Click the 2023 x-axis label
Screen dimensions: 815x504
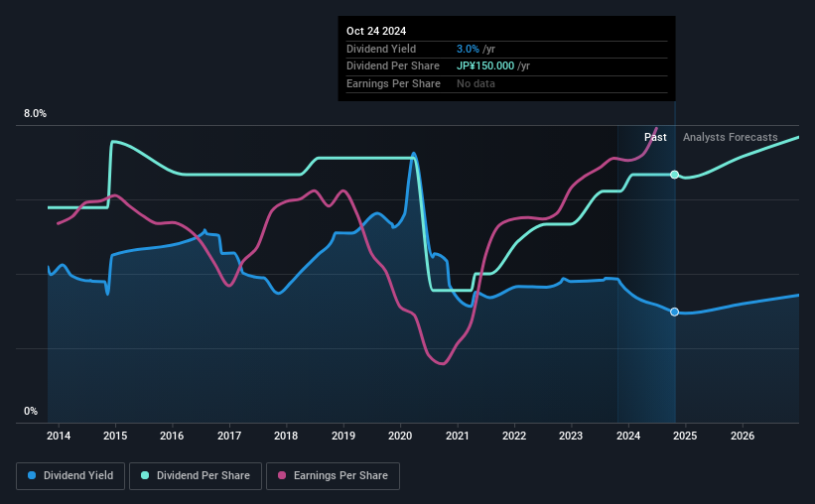click(x=571, y=436)
